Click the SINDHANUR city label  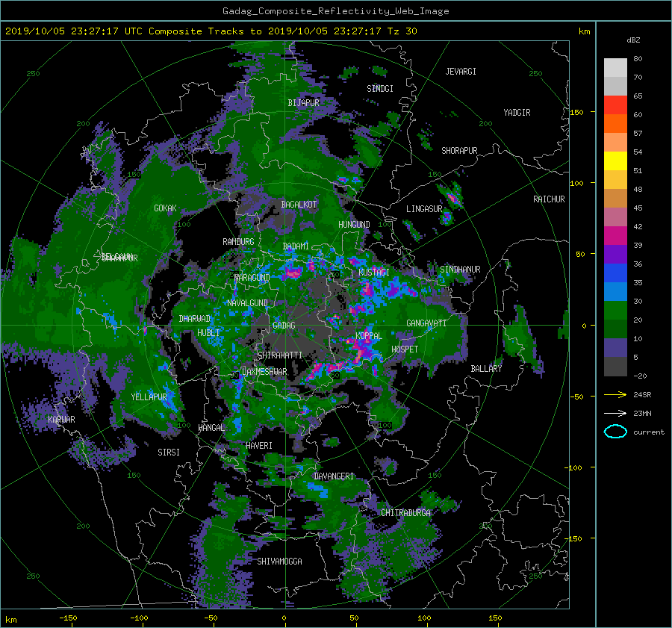pos(460,270)
